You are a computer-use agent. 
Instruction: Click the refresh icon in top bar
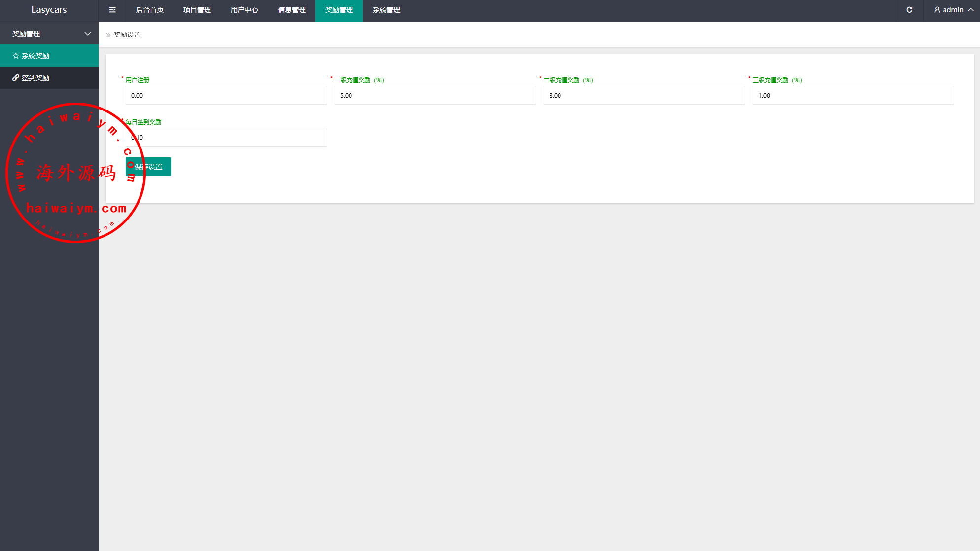pyautogui.click(x=910, y=10)
